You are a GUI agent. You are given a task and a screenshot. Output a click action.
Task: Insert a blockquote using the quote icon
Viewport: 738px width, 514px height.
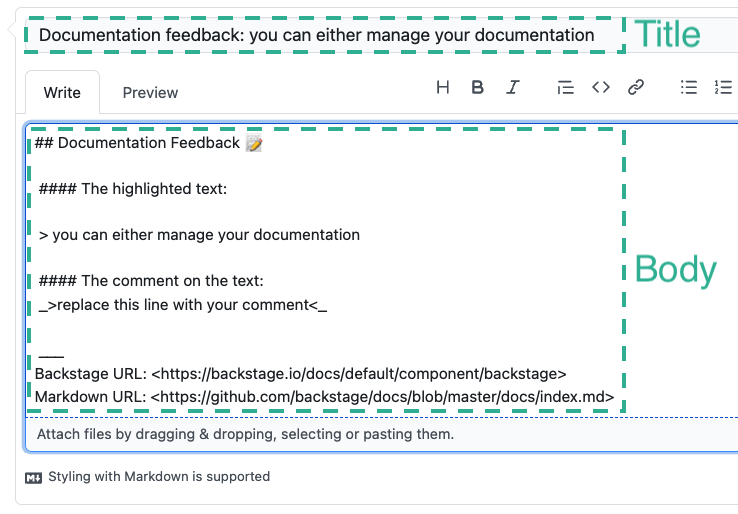pos(565,87)
